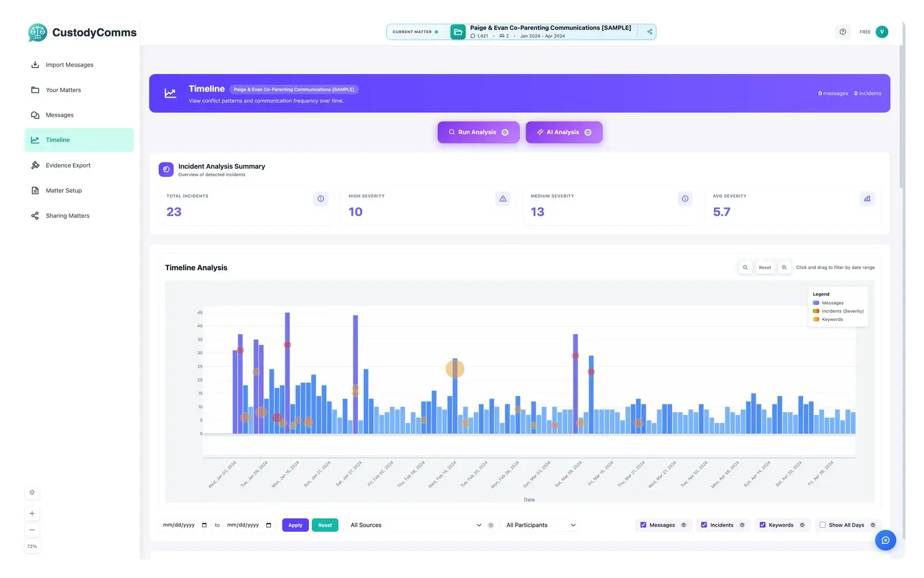The height and width of the screenshot is (578, 924).
Task: Go to Timeline in the sidebar
Action: tap(79, 140)
